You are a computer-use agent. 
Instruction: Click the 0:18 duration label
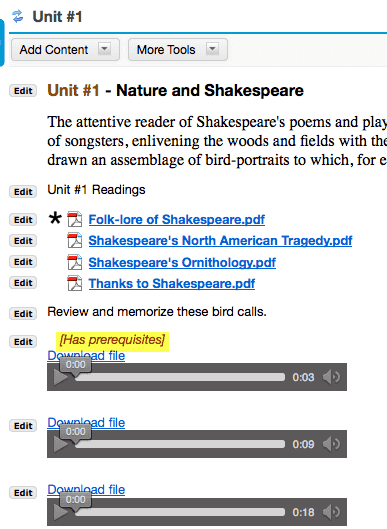[x=303, y=512]
